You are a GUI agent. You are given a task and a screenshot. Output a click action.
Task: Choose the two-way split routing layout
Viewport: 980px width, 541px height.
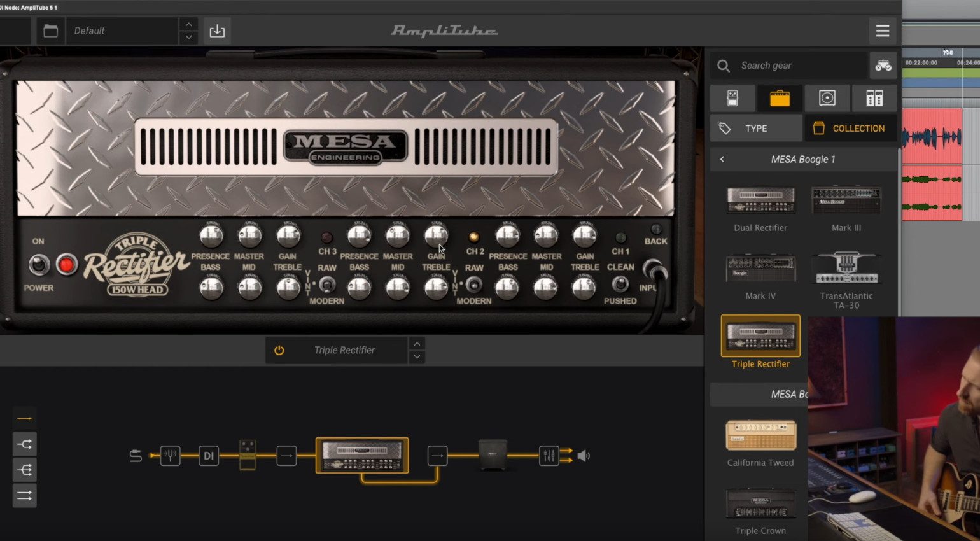[25, 444]
